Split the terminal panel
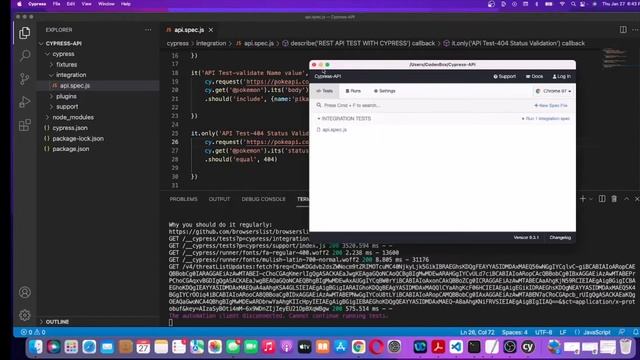The image size is (640, 360). [x=602, y=199]
